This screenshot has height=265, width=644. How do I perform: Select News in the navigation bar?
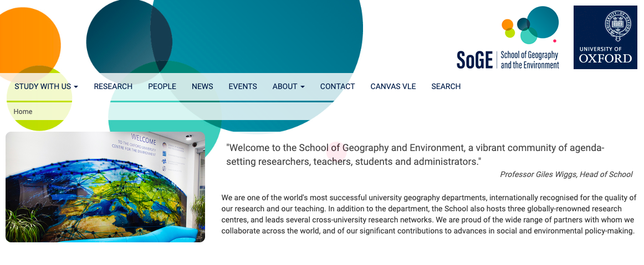202,86
